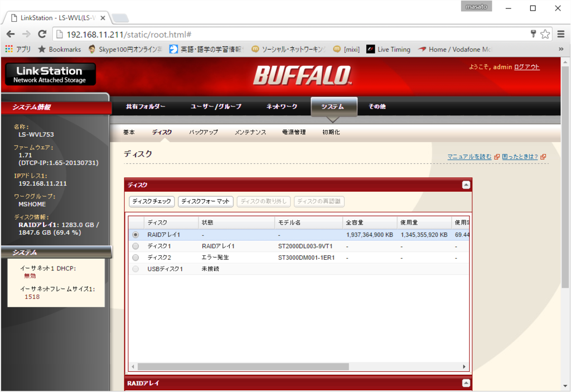Click the saved password key icon
The height and width of the screenshot is (392, 571).
pos(533,34)
